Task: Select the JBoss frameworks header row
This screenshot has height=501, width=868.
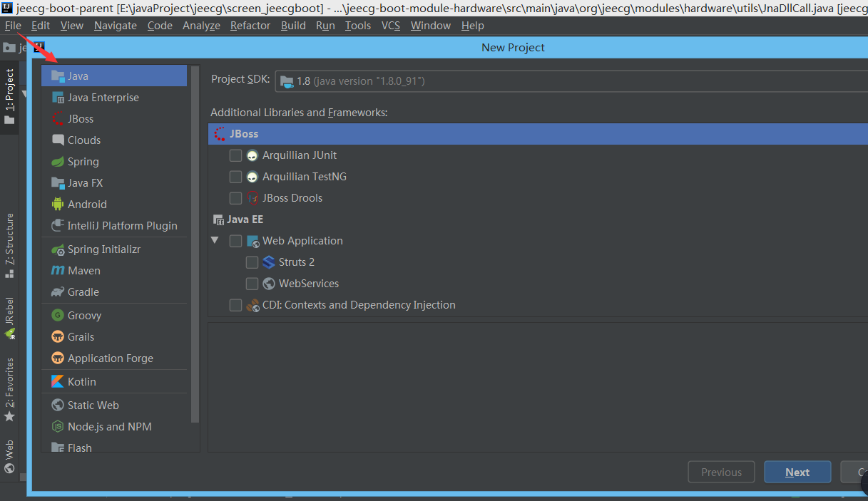Action: (538, 133)
